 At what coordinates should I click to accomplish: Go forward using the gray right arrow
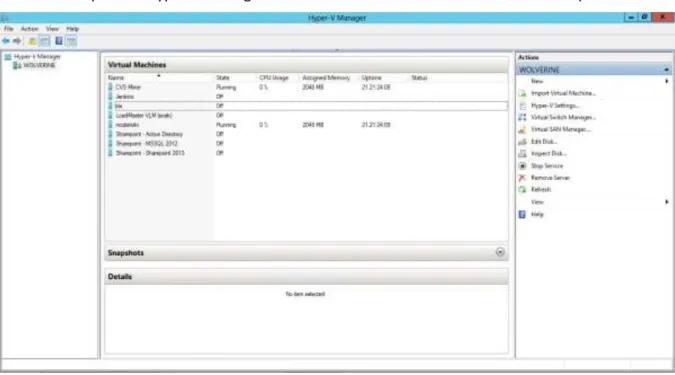17,41
